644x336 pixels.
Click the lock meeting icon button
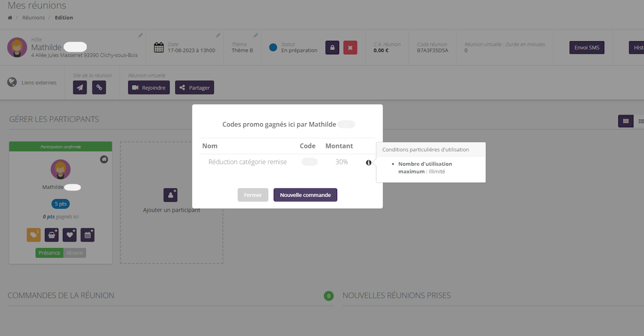[332, 48]
